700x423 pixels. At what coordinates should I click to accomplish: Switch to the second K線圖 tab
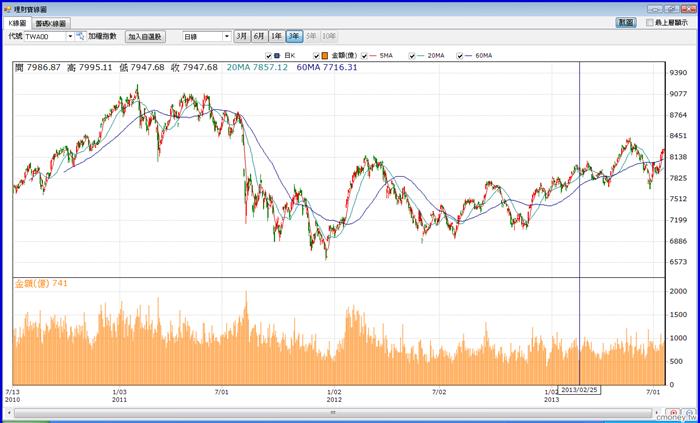click(x=51, y=23)
